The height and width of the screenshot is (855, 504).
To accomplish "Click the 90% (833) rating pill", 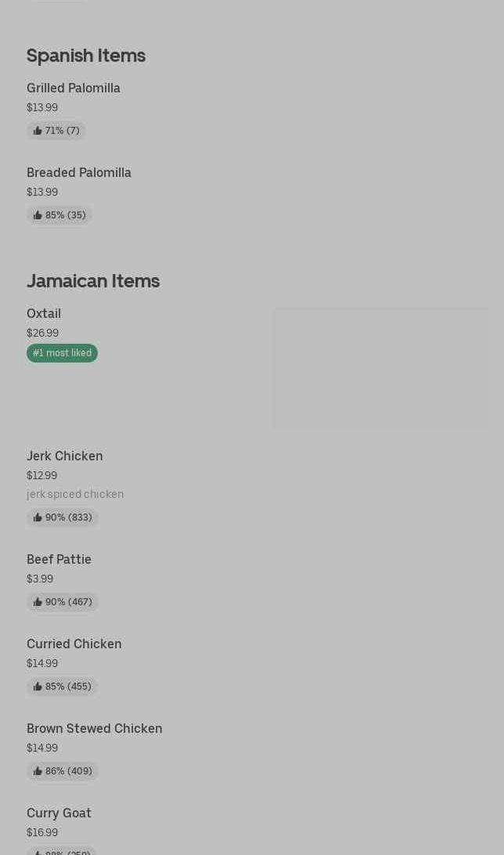I will click(x=63, y=518).
